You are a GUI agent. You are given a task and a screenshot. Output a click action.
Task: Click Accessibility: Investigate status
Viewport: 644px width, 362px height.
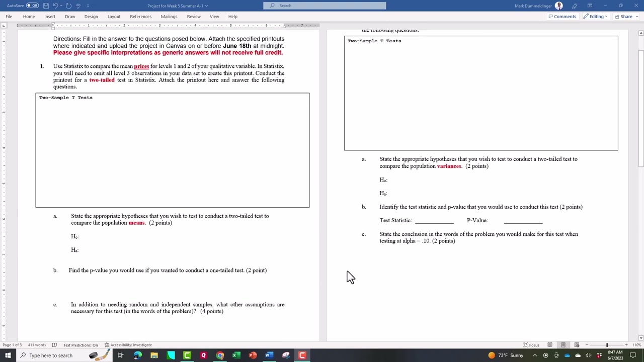pyautogui.click(x=128, y=345)
